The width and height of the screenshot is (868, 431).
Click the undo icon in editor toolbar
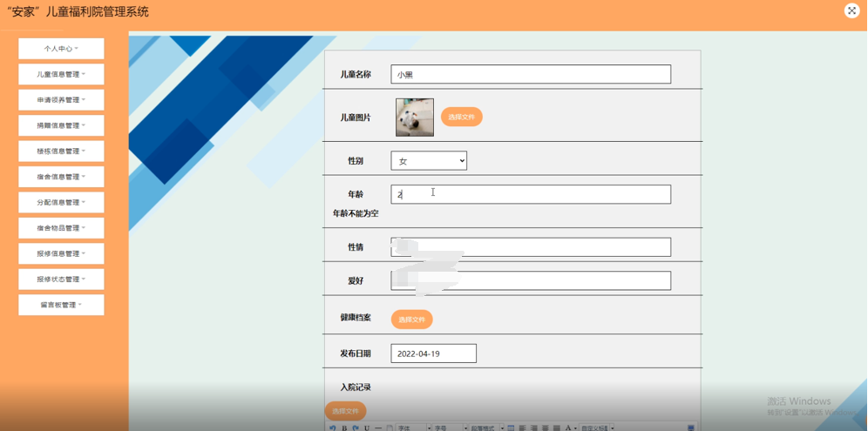pos(332,428)
